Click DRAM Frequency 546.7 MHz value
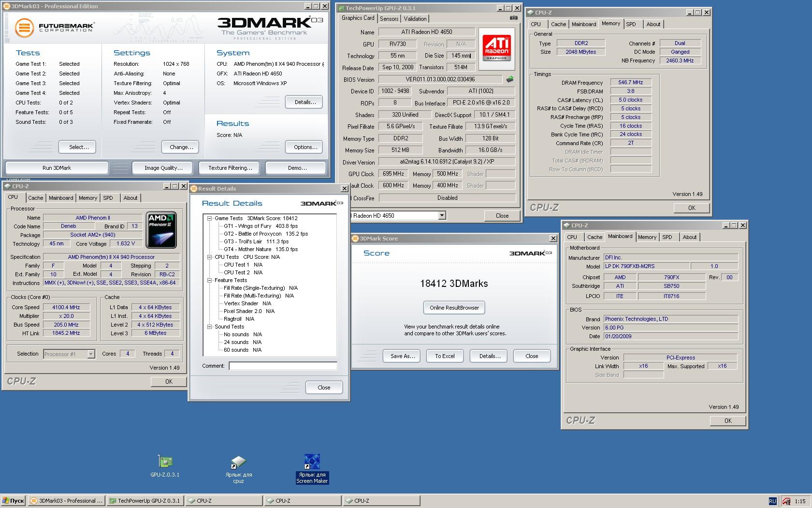812x508 pixels. click(x=631, y=82)
